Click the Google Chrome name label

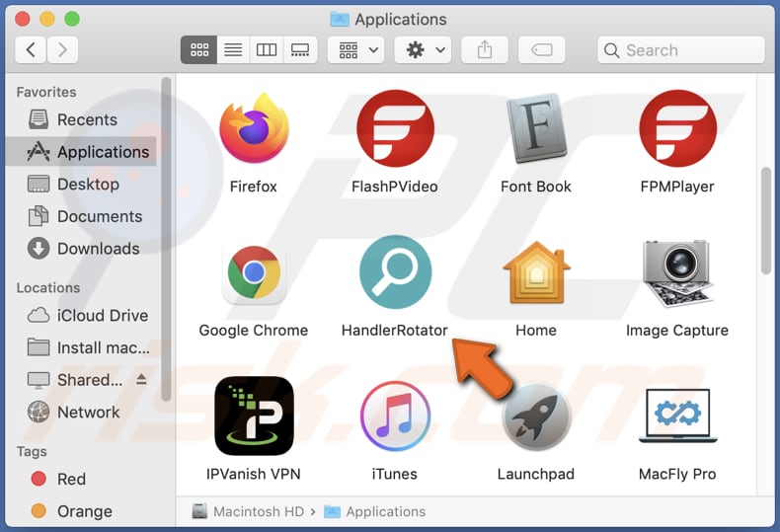click(254, 330)
